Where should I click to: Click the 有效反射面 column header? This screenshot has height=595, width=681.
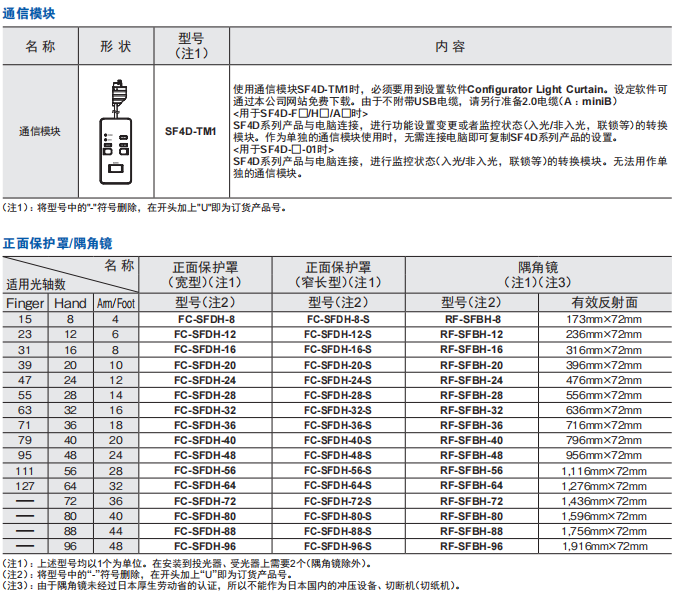604,303
